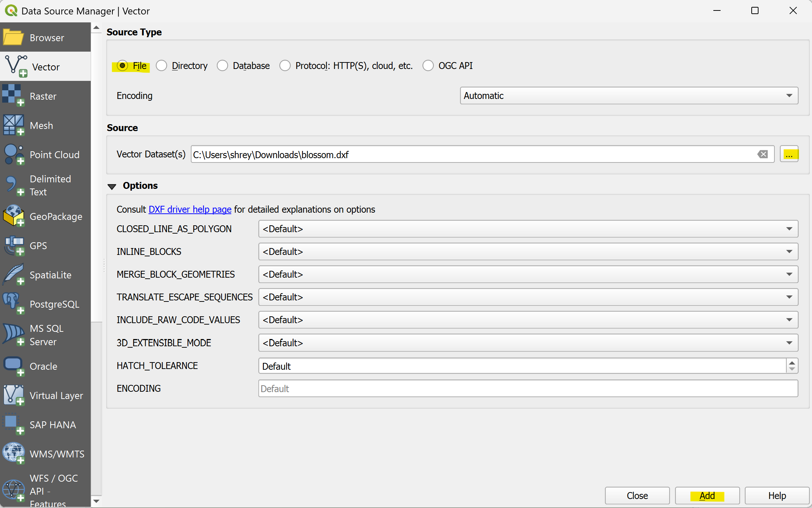Select the SpatiaLite feather icon
The image size is (812, 508).
[13, 274]
